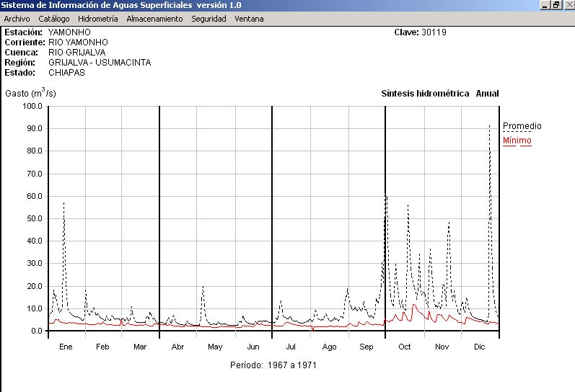Click the 100.0 value on the y-axis
575x392 pixels.
(33, 106)
